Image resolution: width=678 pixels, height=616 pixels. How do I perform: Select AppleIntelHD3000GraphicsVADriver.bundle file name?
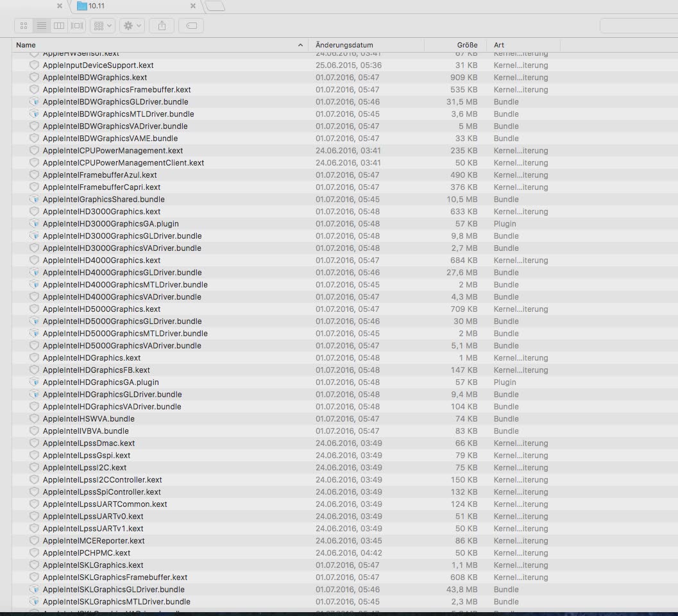tap(122, 248)
